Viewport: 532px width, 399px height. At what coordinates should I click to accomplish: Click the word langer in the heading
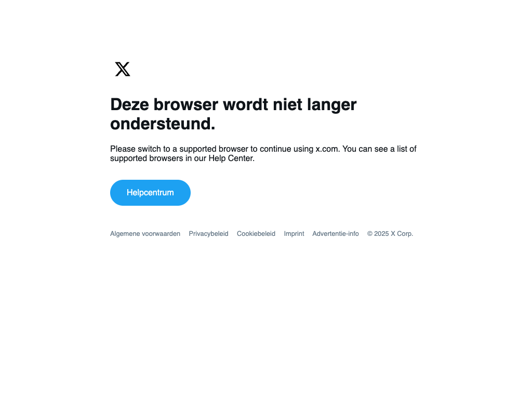[332, 105]
